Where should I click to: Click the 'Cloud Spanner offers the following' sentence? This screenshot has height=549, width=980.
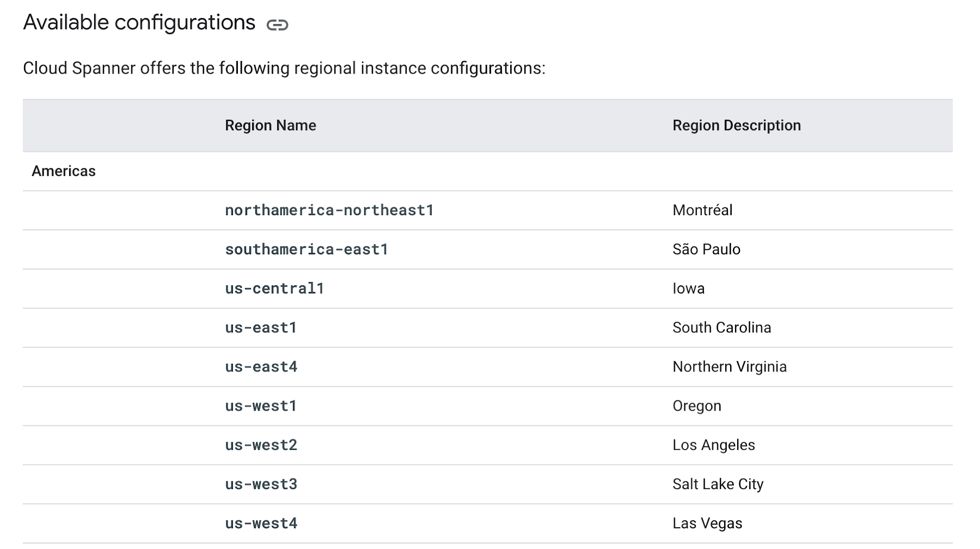[x=284, y=69]
